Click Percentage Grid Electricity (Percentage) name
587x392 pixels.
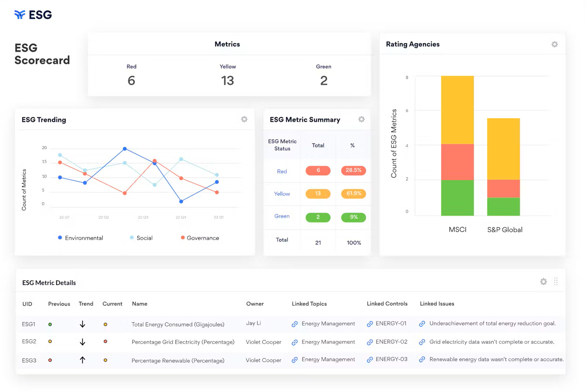[183, 342]
